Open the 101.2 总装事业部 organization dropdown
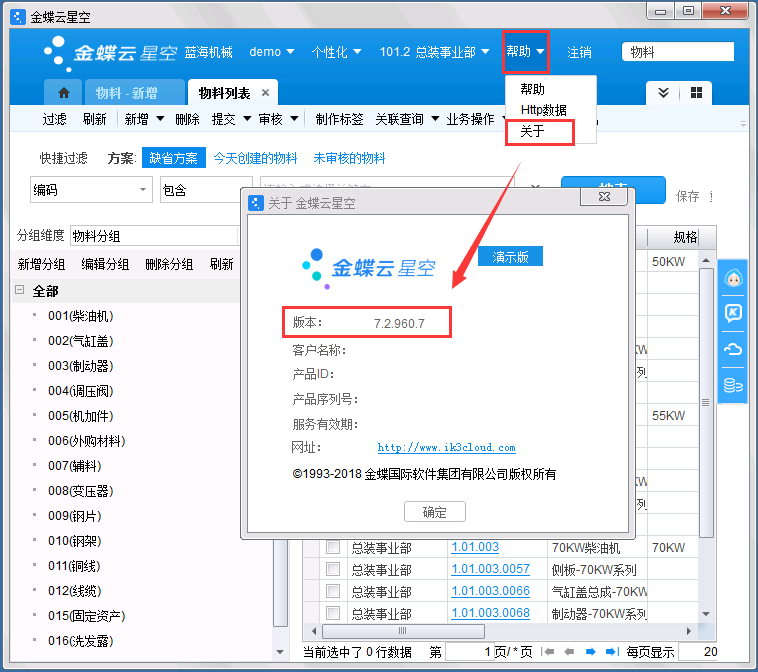 click(434, 52)
